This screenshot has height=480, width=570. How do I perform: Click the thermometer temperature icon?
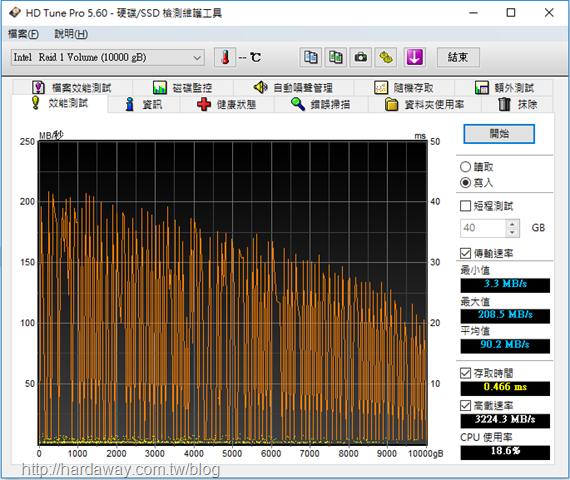[225, 57]
